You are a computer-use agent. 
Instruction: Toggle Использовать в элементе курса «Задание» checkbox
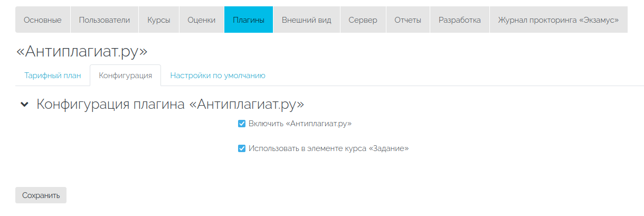coord(242,148)
